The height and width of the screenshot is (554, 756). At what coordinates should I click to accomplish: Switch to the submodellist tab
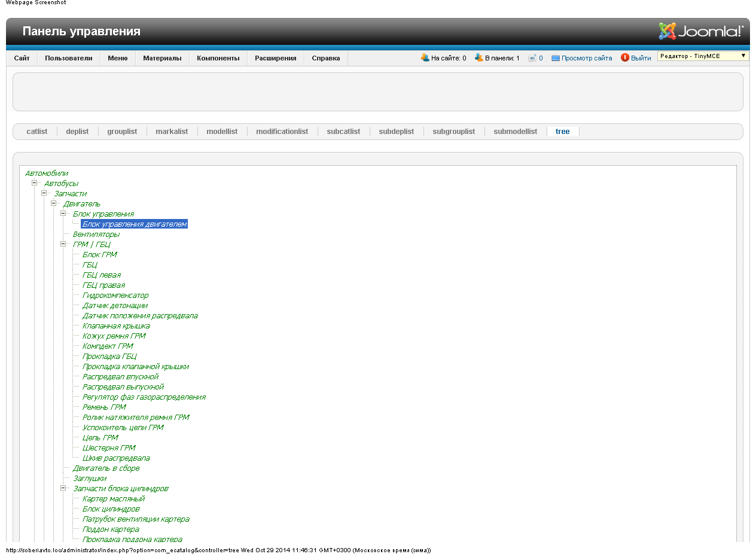click(516, 132)
